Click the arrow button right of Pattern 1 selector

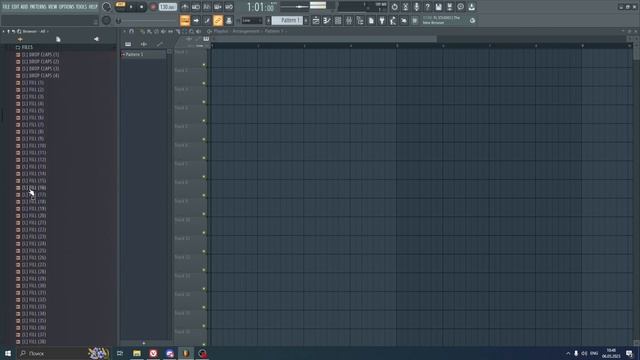[306, 20]
